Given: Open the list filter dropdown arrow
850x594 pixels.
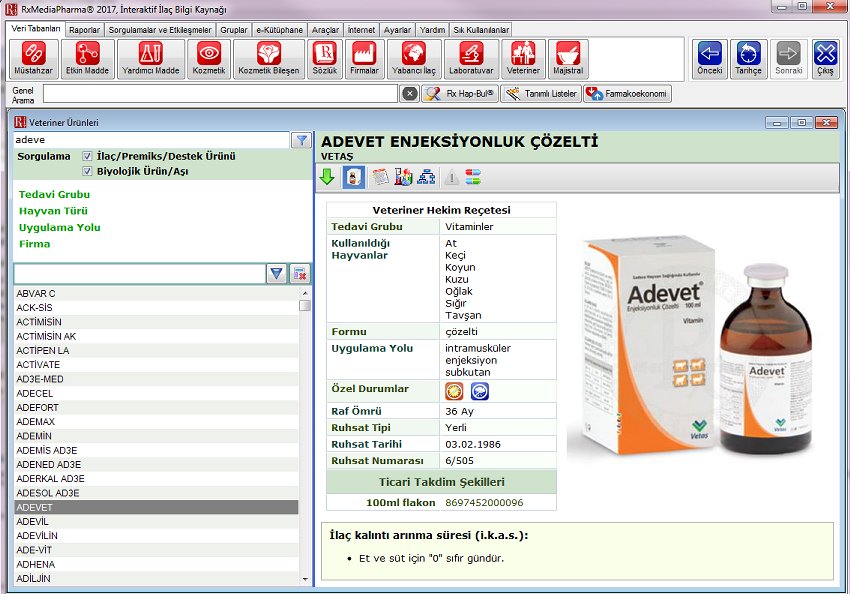Looking at the screenshot, I should pos(276,274).
